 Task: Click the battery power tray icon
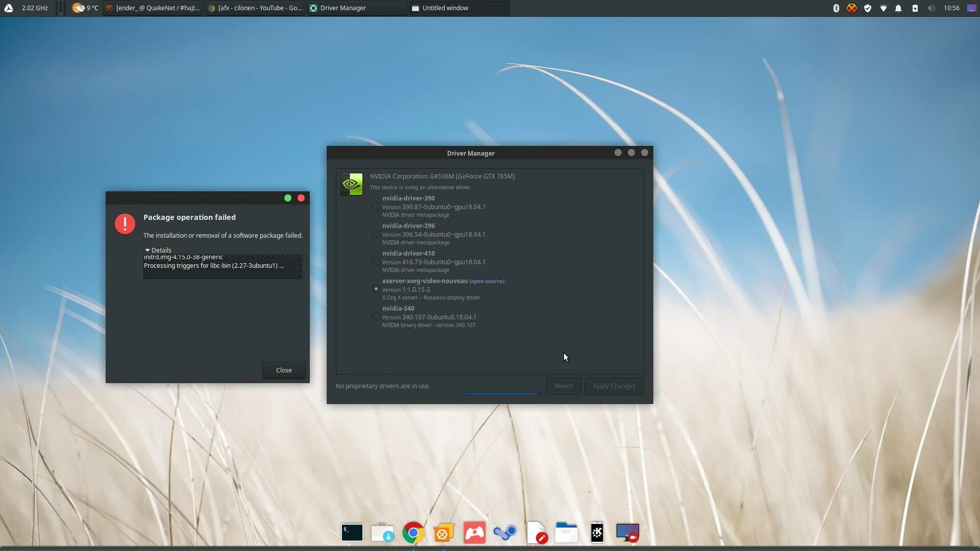915,8
